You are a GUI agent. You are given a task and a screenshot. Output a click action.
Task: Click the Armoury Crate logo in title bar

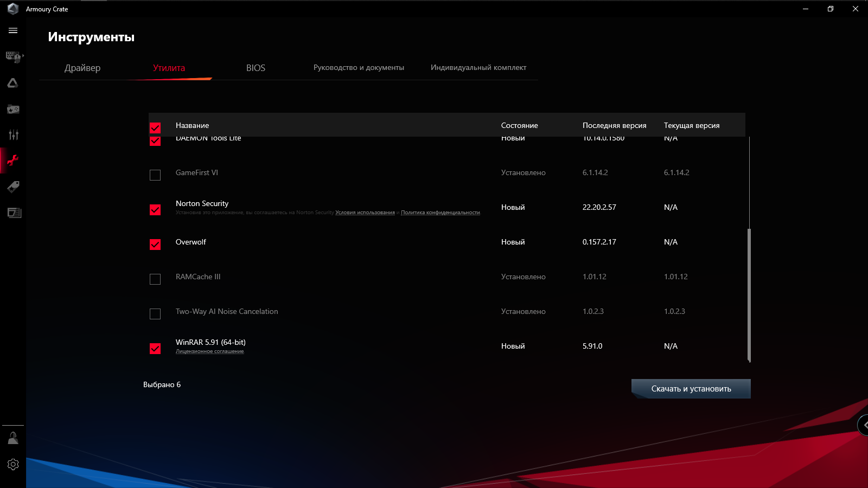pos(13,9)
